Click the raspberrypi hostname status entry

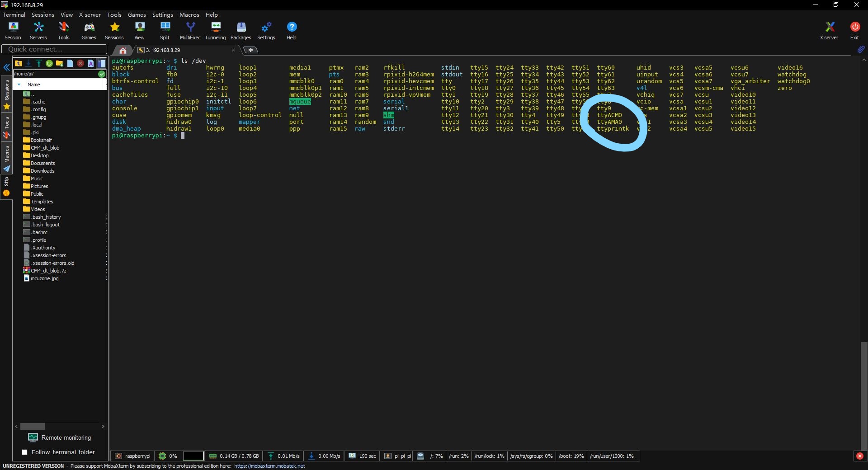(132, 456)
